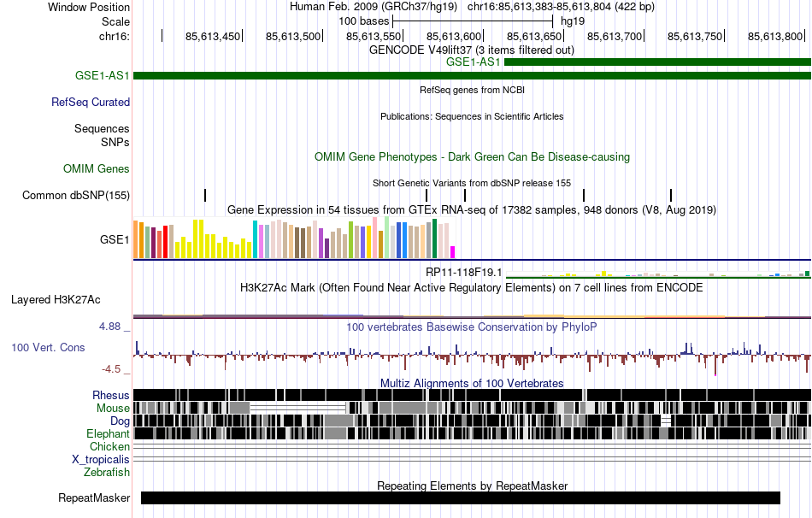Click the magenta bar at the end of the GSE1 chart
Image resolution: width=812 pixels, height=518 pixels.
coord(453,252)
